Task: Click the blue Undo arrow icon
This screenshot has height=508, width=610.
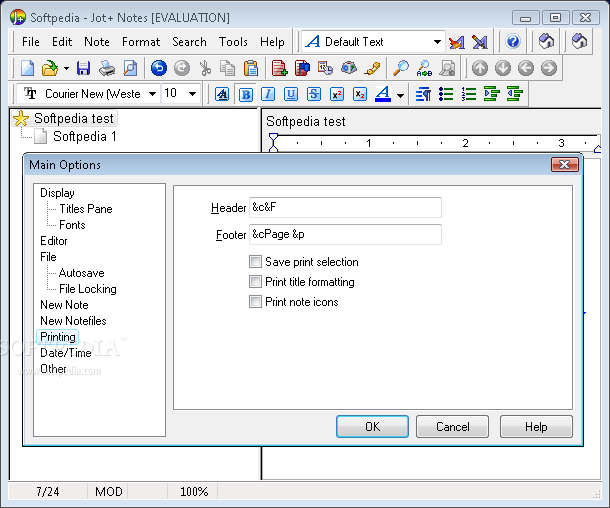Action: point(158,68)
